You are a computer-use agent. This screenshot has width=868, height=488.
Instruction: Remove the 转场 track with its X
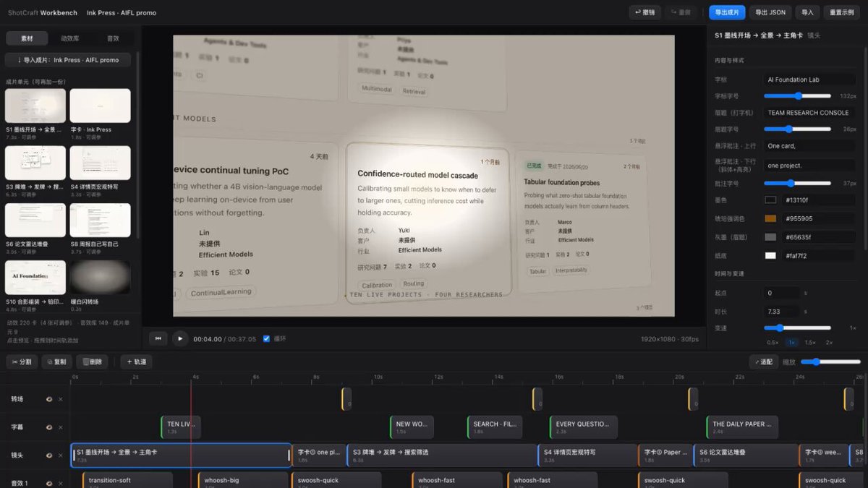(x=61, y=399)
